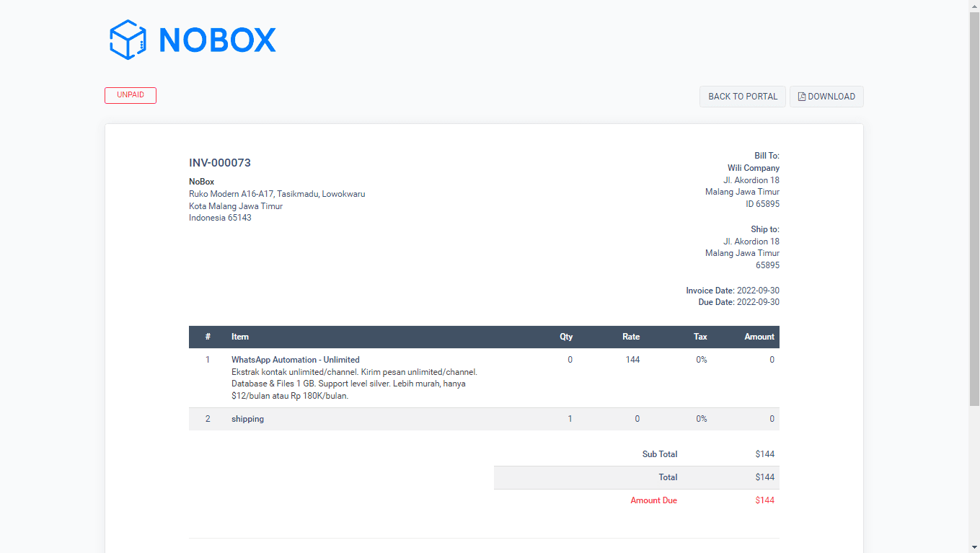This screenshot has height=553, width=980.
Task: Click the BACK TO PORTAL button
Action: [x=742, y=96]
